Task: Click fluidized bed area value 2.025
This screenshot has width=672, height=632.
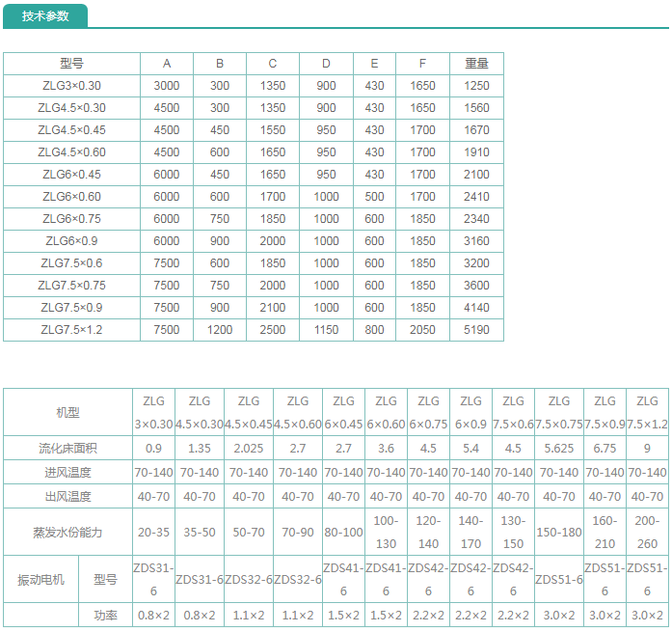Action: click(x=249, y=449)
